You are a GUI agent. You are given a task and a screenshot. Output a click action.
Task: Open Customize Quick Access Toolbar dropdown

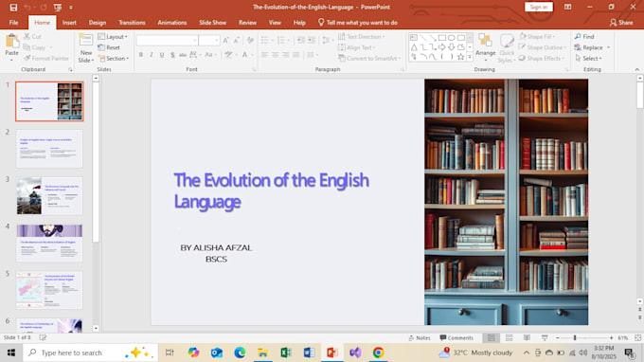(x=71, y=8)
